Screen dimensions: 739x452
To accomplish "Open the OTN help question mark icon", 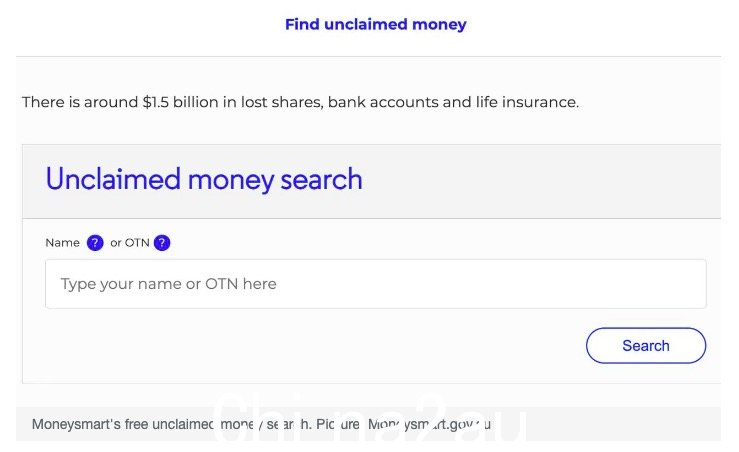I will pos(162,243).
